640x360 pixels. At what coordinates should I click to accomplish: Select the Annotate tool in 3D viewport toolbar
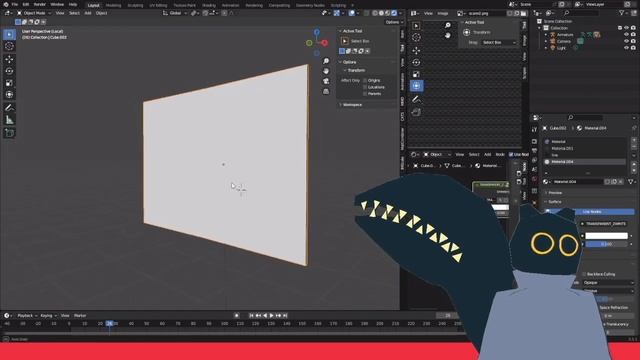(9, 108)
